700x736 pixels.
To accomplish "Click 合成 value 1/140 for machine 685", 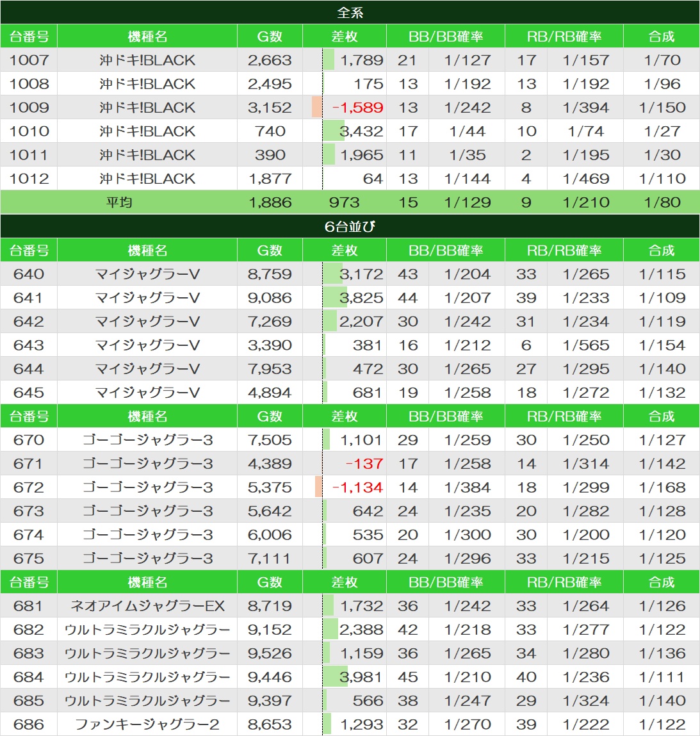I will pyautogui.click(x=662, y=700).
